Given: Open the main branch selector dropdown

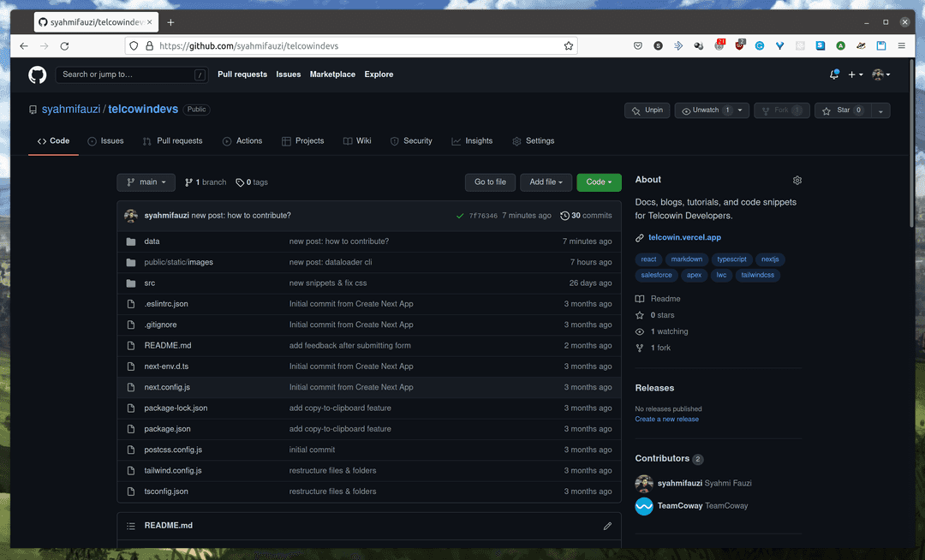Looking at the screenshot, I should click(146, 182).
